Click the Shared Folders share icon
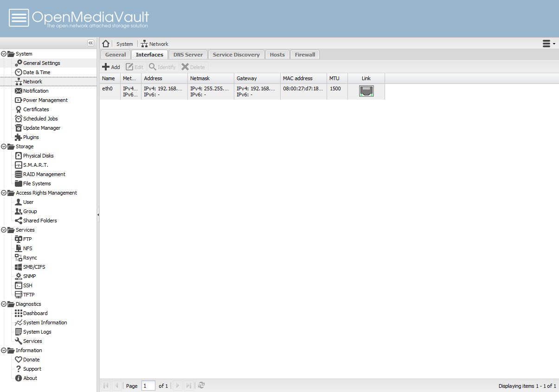Viewport: 559px width, 392px height. [19, 221]
